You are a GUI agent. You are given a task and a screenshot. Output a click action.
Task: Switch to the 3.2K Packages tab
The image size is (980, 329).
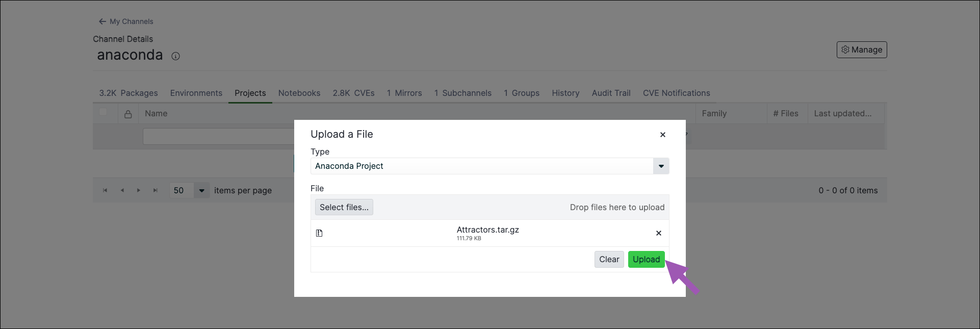[x=128, y=93]
